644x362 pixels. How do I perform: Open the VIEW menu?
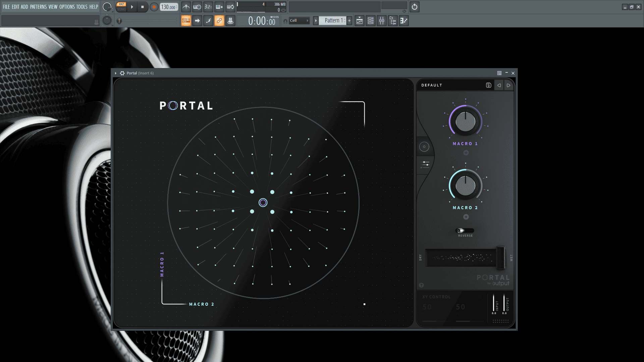tap(53, 7)
